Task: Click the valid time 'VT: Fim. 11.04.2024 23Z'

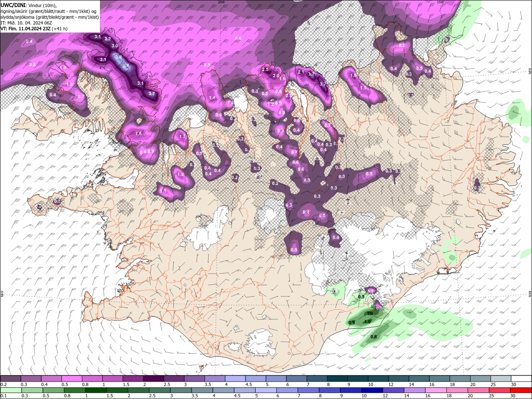Action: (26, 29)
